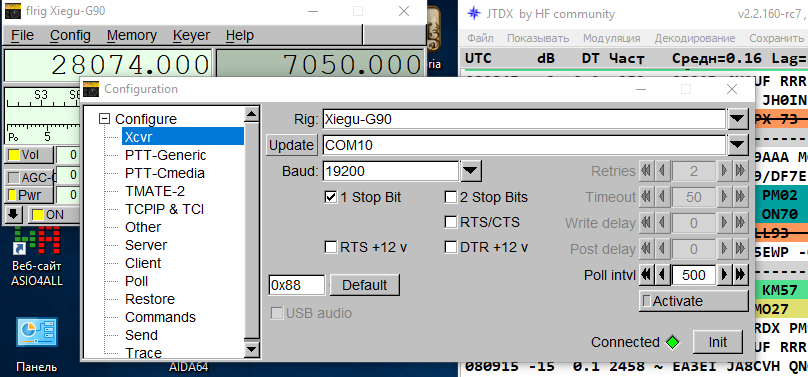Viewport: 808px width, 377px height.
Task: Open the Memory menu in flrig
Action: (x=132, y=36)
